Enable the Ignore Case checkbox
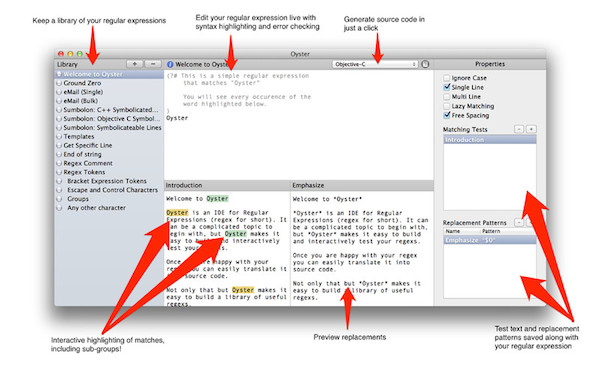This screenshot has width=600, height=375. [446, 78]
